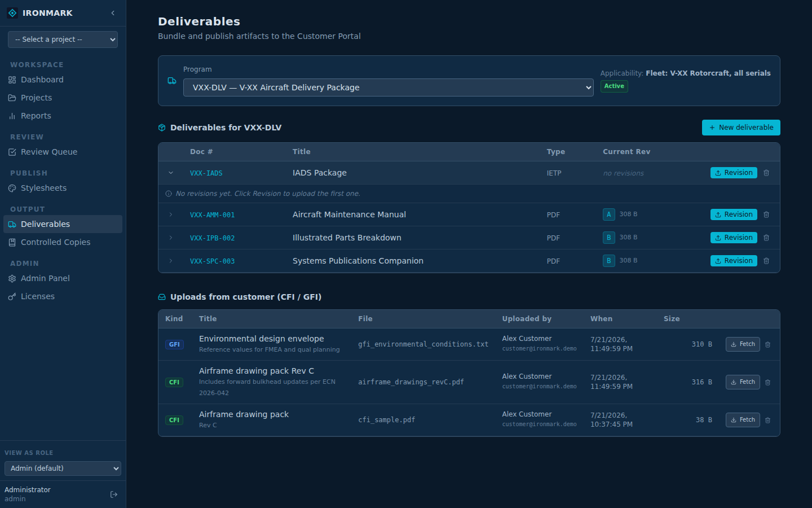Click the VXX-IADS doc number

pos(206,173)
